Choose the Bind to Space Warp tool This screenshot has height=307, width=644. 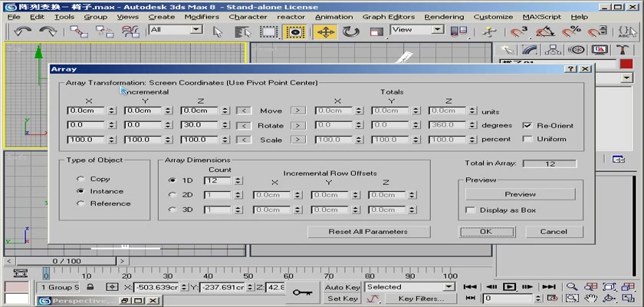point(131,31)
